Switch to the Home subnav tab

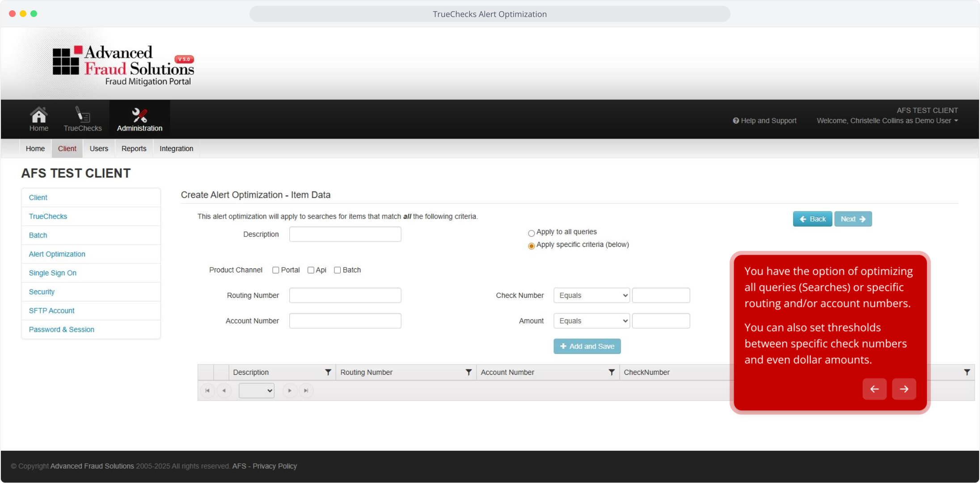point(35,148)
